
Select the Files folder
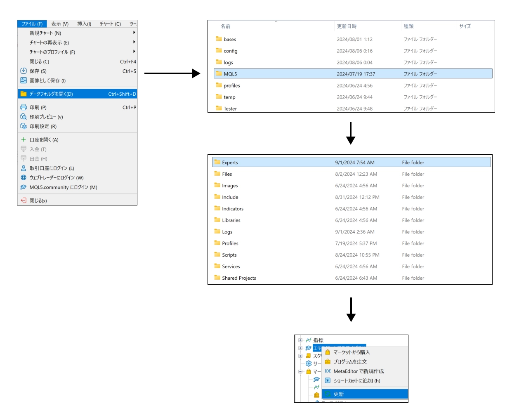pos(352,174)
